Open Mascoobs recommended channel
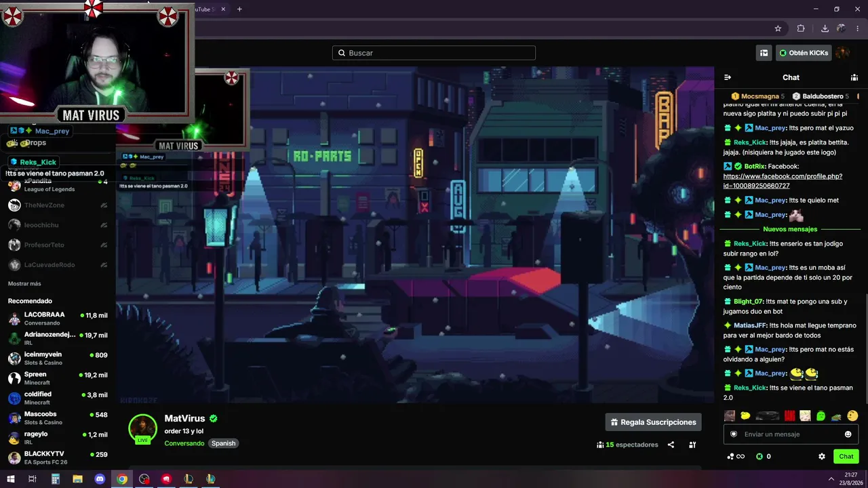Viewport: 868px width, 488px height. click(x=58, y=418)
